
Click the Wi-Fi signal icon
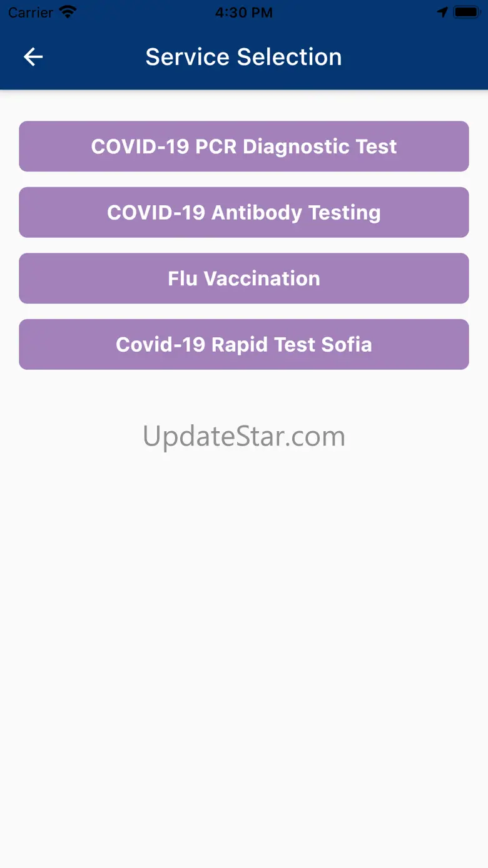pyautogui.click(x=68, y=12)
